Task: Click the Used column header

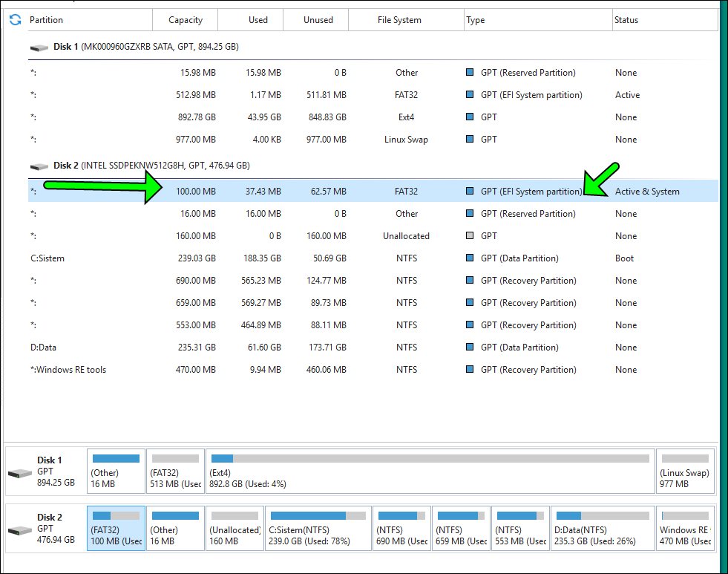Action: pyautogui.click(x=258, y=20)
